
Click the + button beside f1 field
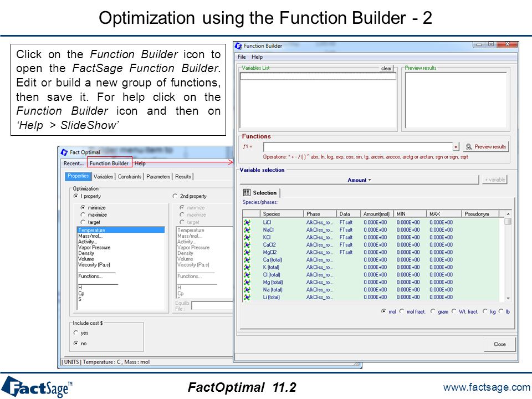click(456, 147)
